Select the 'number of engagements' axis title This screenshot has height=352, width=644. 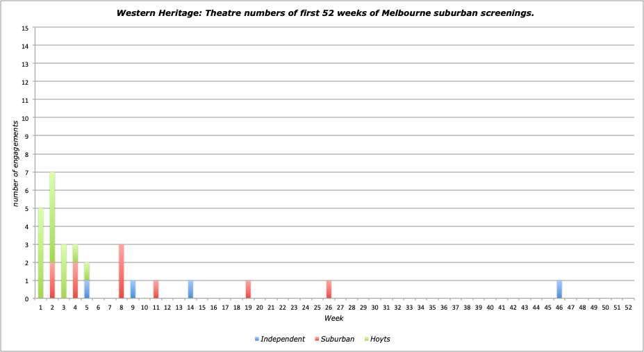coord(15,163)
